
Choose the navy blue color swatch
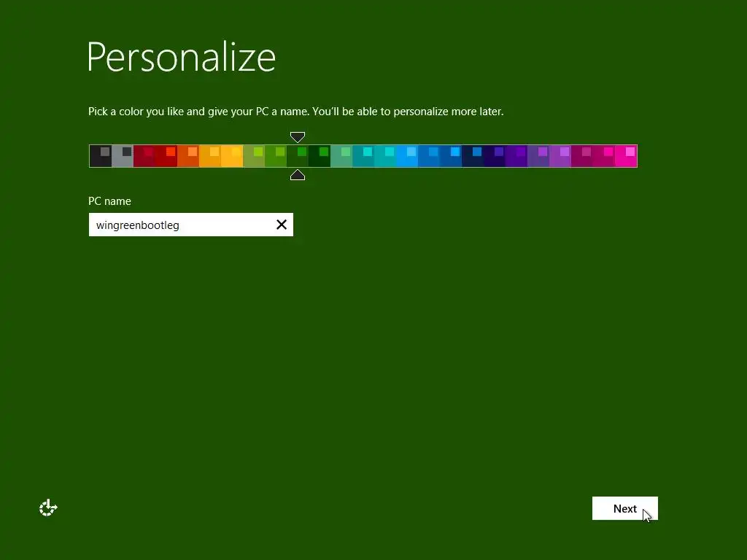pyautogui.click(x=473, y=156)
